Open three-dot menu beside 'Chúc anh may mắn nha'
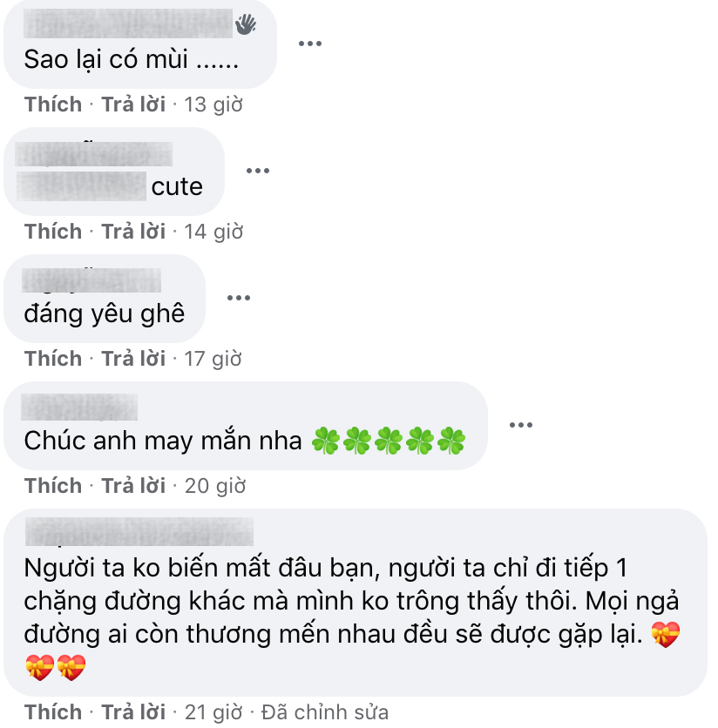Screen dimensions: 718x728 tap(521, 425)
